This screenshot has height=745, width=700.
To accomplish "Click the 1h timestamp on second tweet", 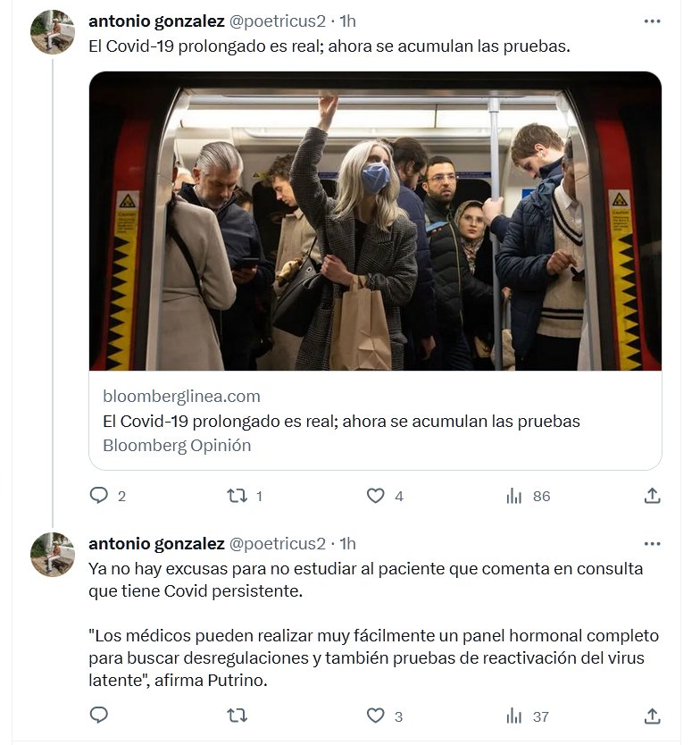I will click(x=348, y=543).
